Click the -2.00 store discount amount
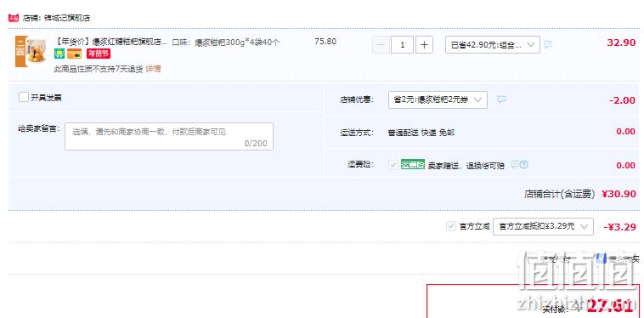 [622, 100]
